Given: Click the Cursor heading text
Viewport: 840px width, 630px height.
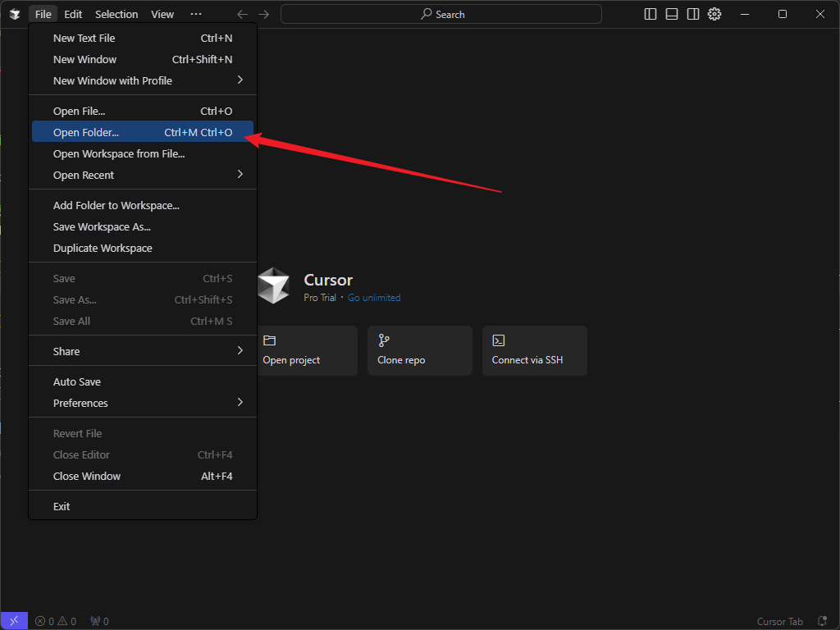Looking at the screenshot, I should (328, 280).
